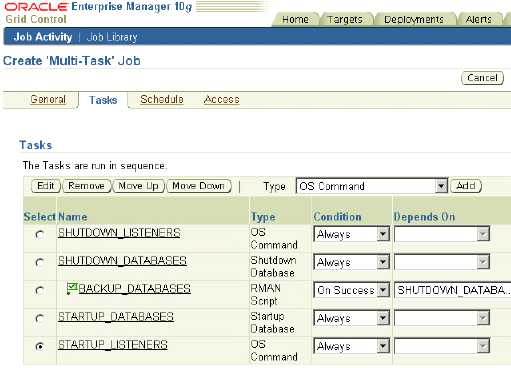Select the STARTUP_LISTENERS radio button

(40, 347)
